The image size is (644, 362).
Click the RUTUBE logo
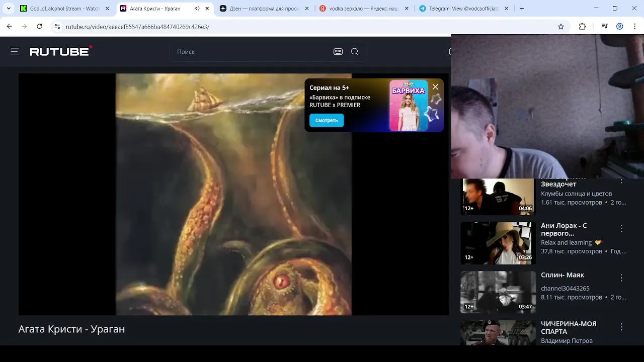61,51
